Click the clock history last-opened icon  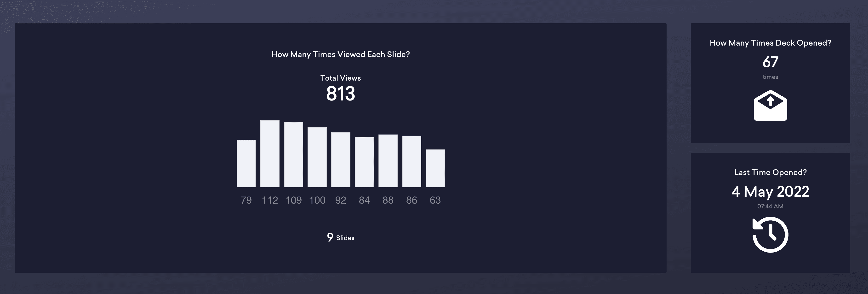pos(770,235)
